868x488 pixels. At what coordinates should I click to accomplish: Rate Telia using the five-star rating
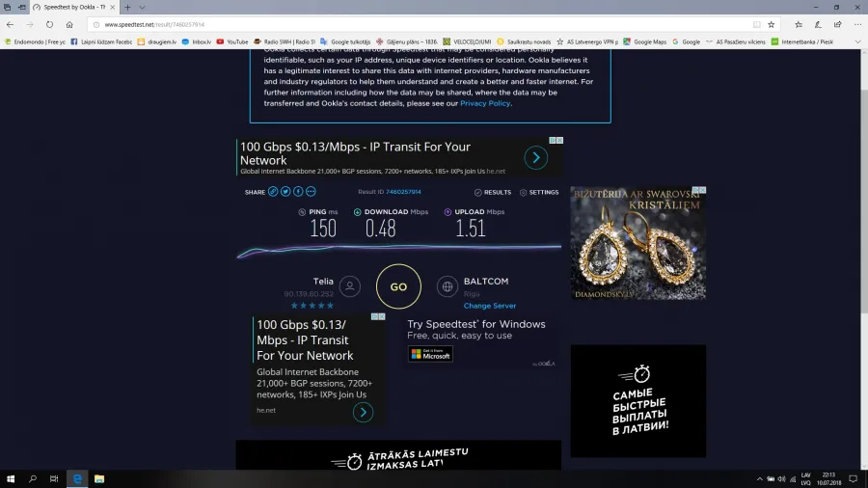[x=312, y=306]
